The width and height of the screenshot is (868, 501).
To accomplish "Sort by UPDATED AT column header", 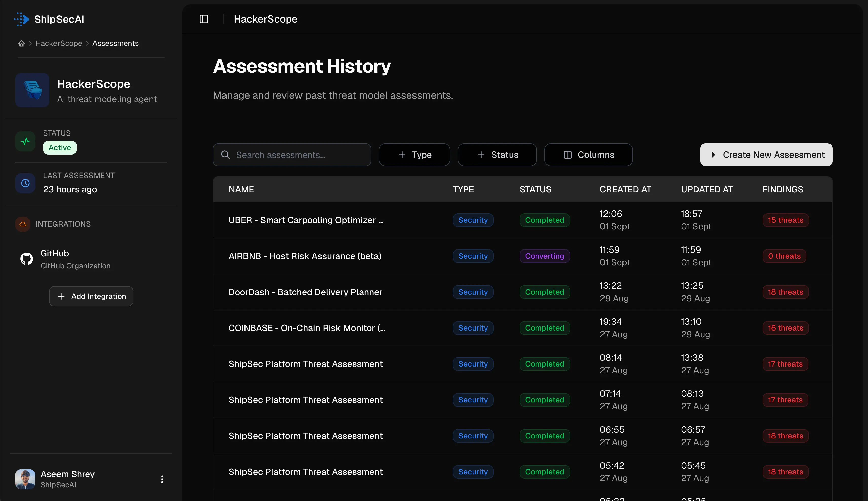I will (x=707, y=189).
